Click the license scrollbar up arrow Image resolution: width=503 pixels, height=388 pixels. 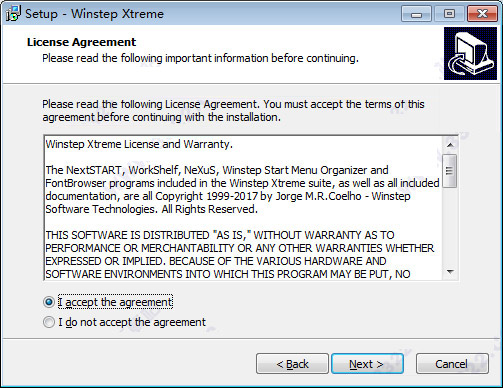click(x=450, y=145)
